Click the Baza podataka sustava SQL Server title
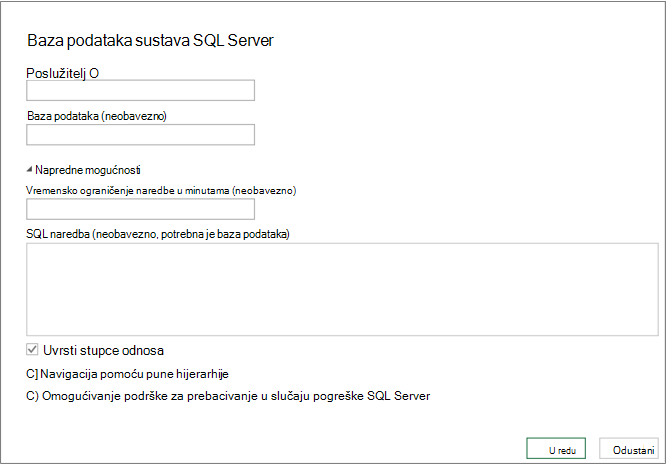Image resolution: width=666 pixels, height=464 pixels. click(x=150, y=40)
